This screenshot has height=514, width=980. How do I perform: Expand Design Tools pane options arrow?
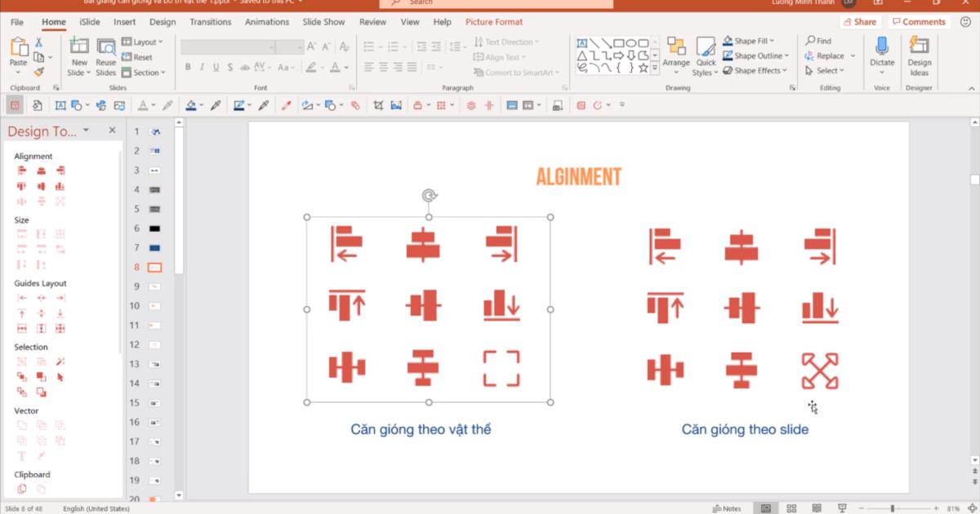86,131
